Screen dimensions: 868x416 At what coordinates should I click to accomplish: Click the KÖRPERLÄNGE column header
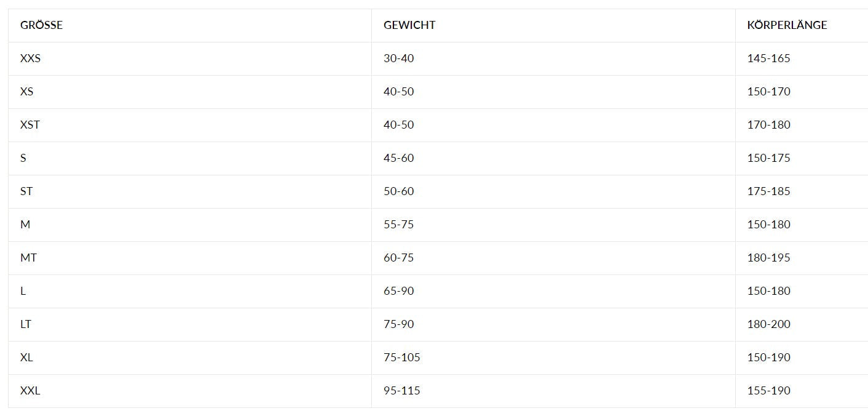(787, 25)
